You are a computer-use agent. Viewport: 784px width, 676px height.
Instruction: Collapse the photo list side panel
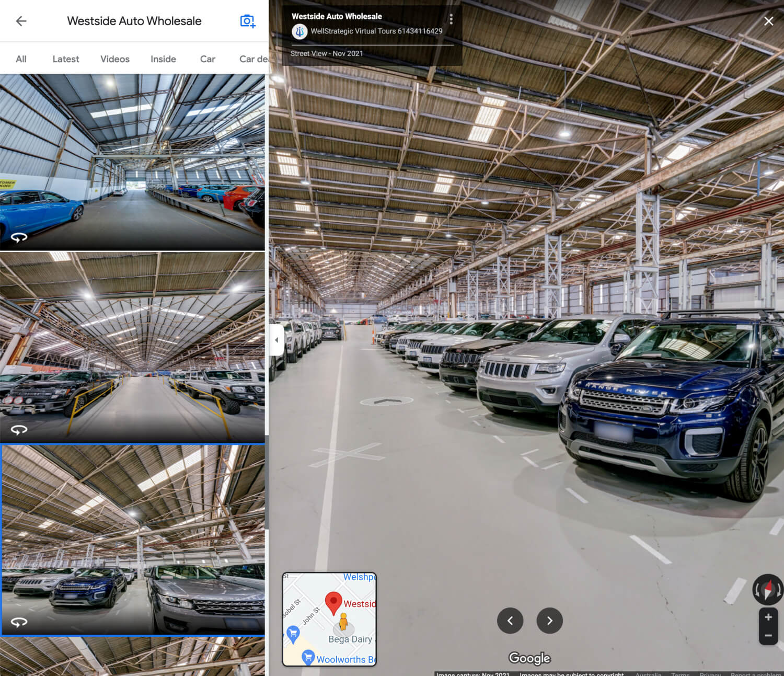(x=276, y=340)
